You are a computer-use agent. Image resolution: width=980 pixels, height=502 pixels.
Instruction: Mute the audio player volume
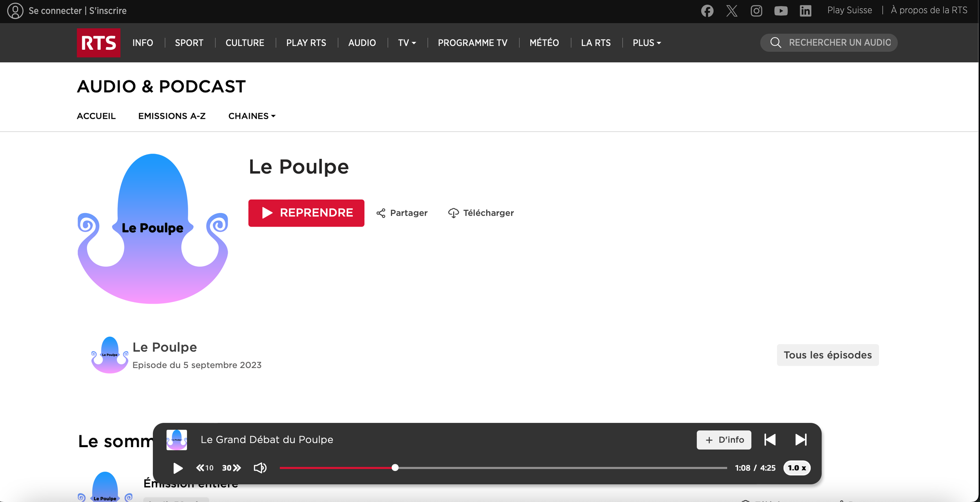(x=260, y=468)
